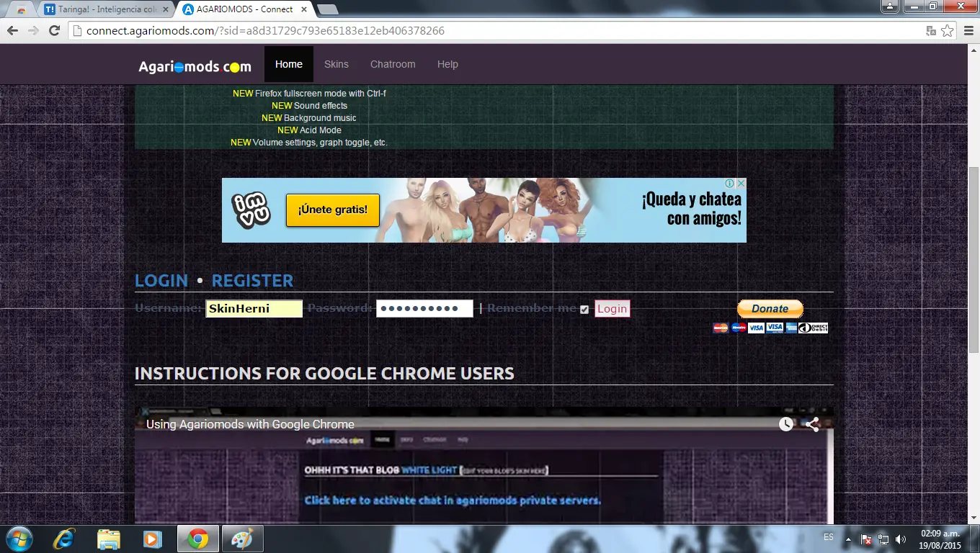Open a new browser tab
The image size is (980, 553).
[328, 9]
